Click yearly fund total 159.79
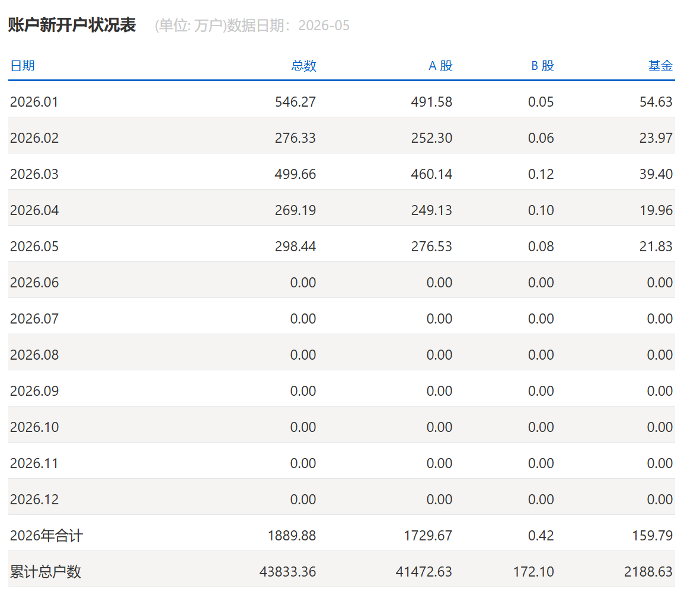This screenshot has width=700, height=589. (652, 536)
